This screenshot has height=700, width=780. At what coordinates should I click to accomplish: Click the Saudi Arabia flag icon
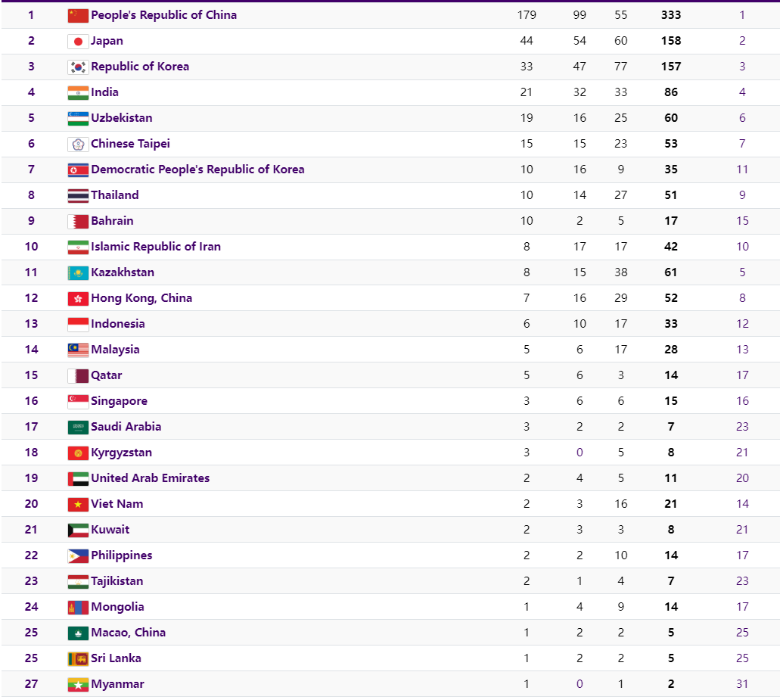[78, 427]
